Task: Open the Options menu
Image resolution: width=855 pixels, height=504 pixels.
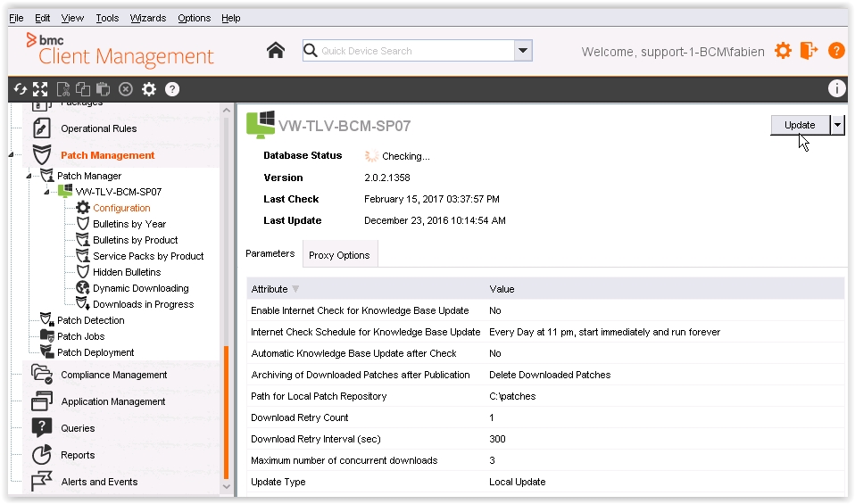Action: click(195, 18)
